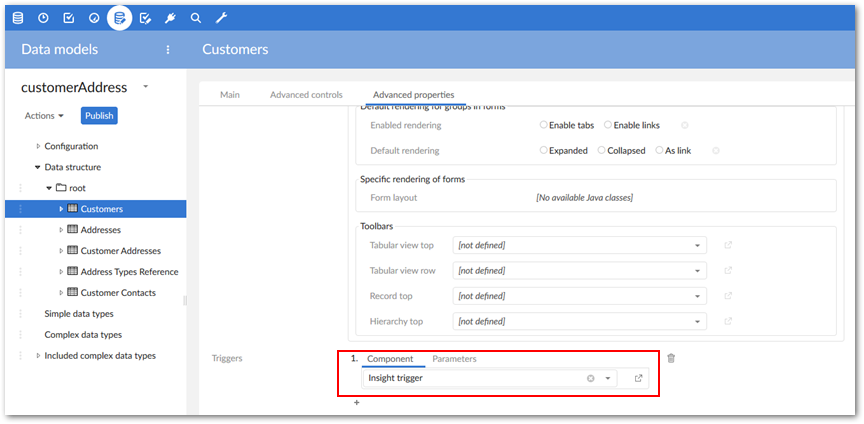
Task: Choose the Collapsed default rendering option
Action: [601, 150]
